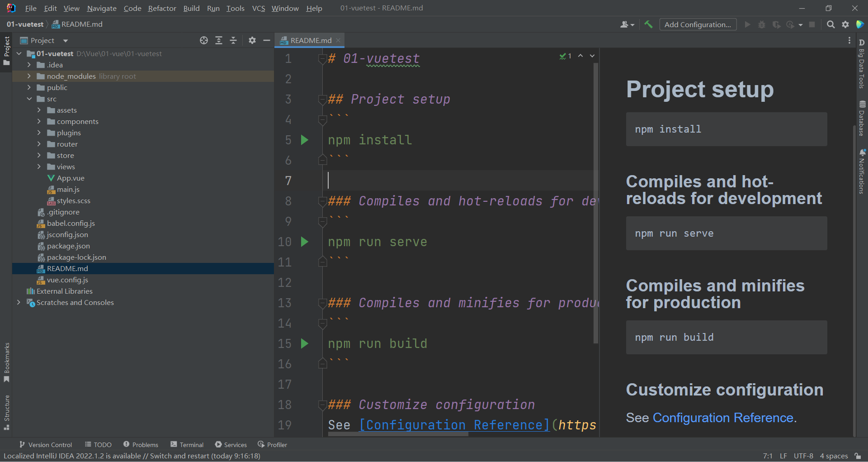The width and height of the screenshot is (868, 462).
Task: Click the user account icon in toolbar
Action: (x=627, y=24)
